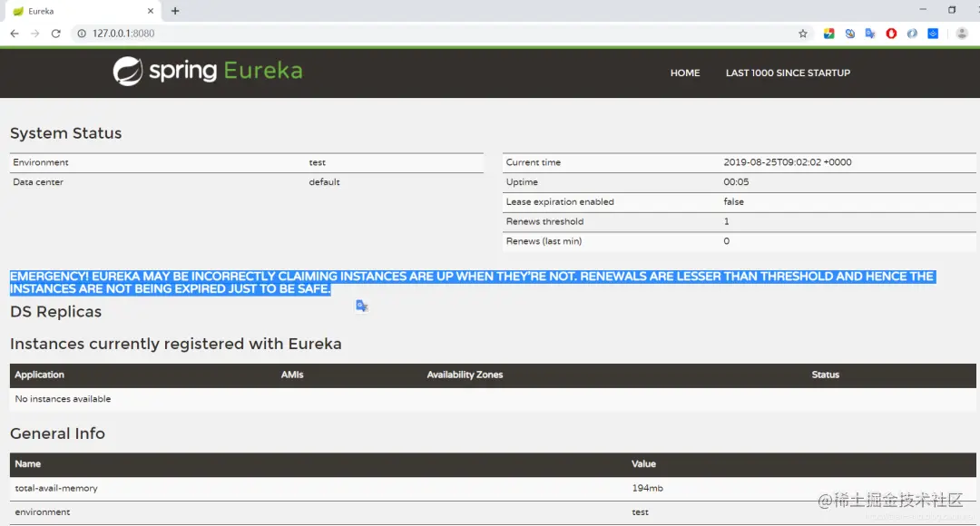The image size is (980, 526).
Task: Click the 194mb memory value
Action: tap(647, 489)
